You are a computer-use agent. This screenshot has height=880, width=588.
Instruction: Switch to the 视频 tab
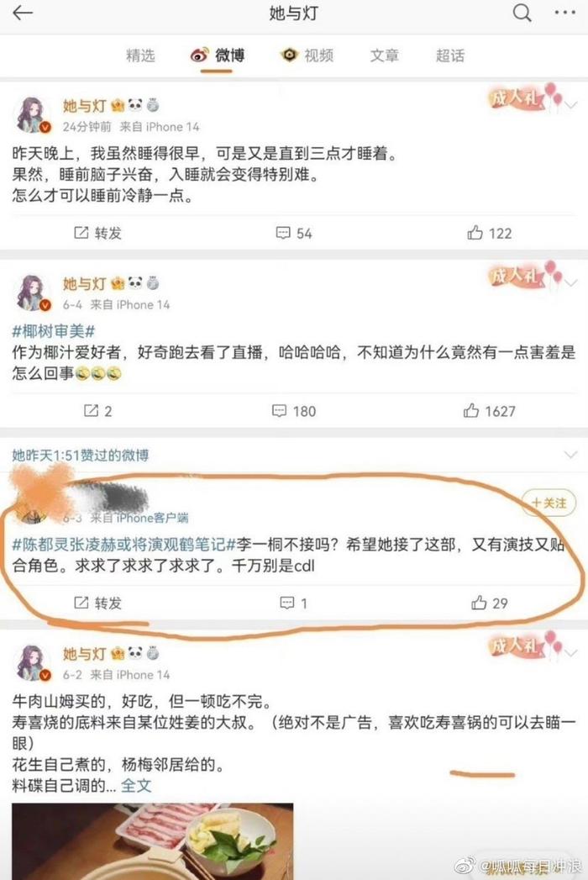(x=307, y=55)
